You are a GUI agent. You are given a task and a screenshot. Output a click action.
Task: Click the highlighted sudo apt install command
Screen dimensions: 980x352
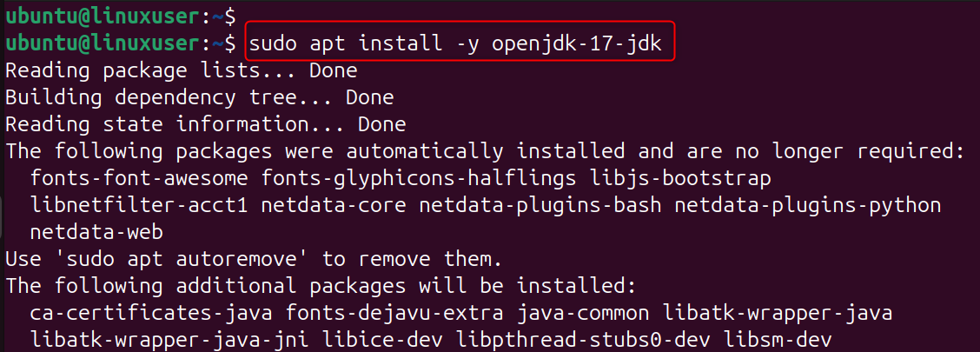pos(460,43)
